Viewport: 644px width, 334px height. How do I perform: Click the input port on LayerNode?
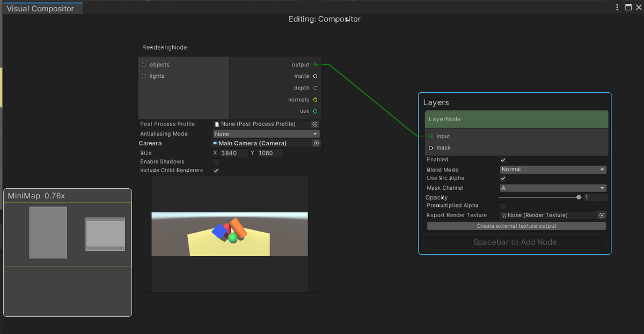tap(430, 136)
